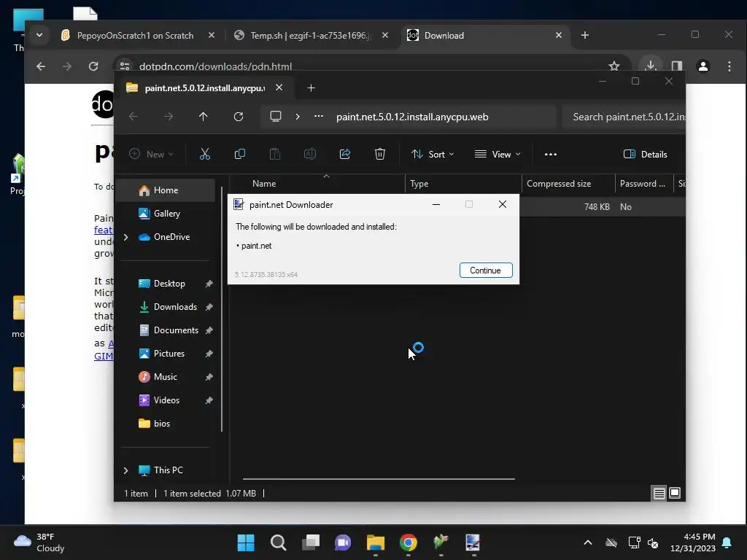Viewport: 747px width, 560px height.
Task: Open the See more ellipsis menu
Action: [550, 154]
